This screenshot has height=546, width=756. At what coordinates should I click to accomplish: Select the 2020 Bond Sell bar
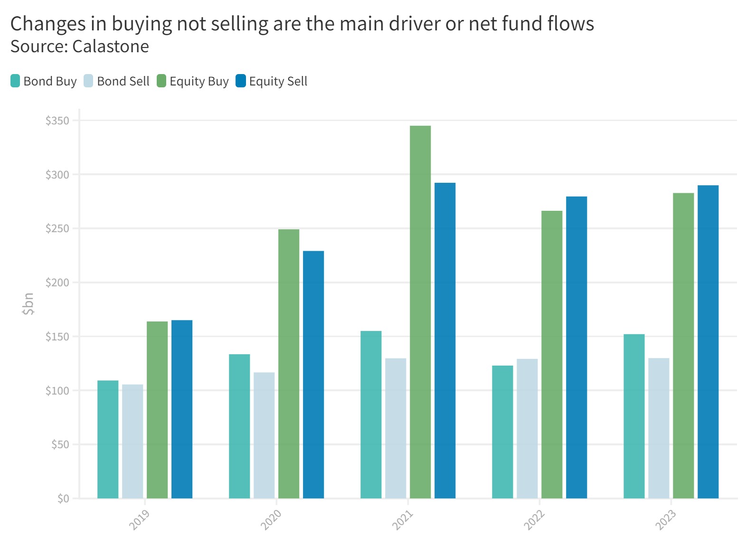(x=264, y=435)
